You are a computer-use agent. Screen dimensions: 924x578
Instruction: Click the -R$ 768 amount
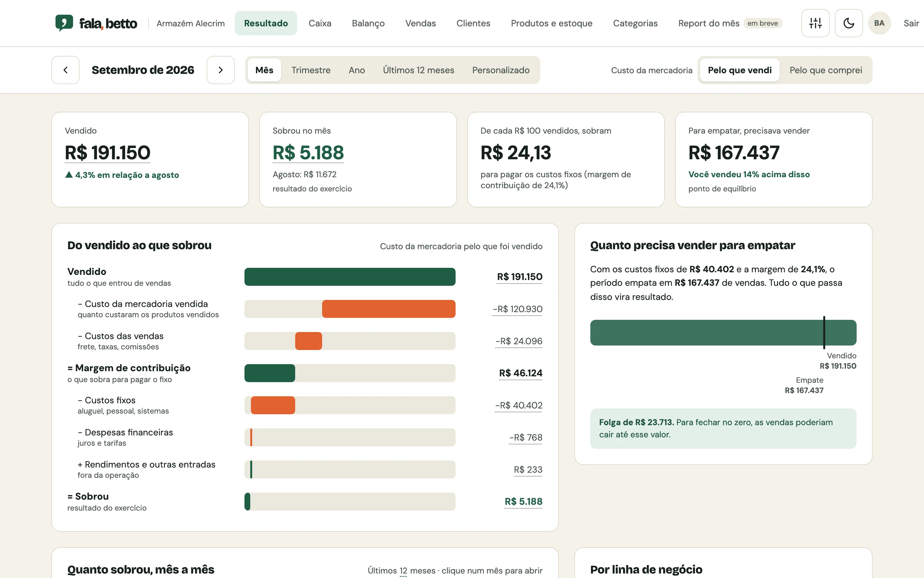(526, 437)
